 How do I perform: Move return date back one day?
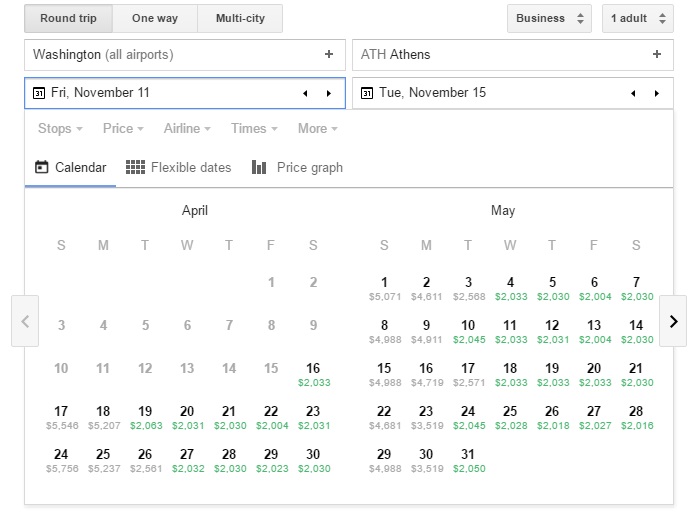pos(633,93)
